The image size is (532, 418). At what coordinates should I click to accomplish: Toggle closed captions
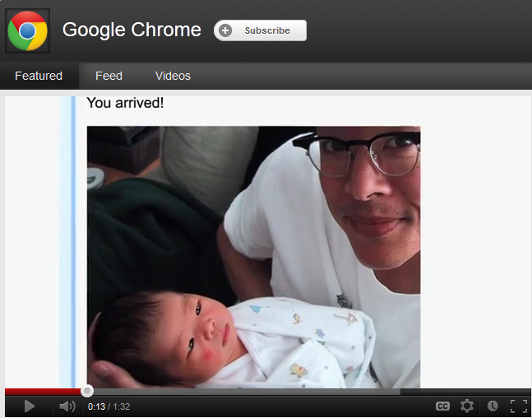click(x=442, y=406)
